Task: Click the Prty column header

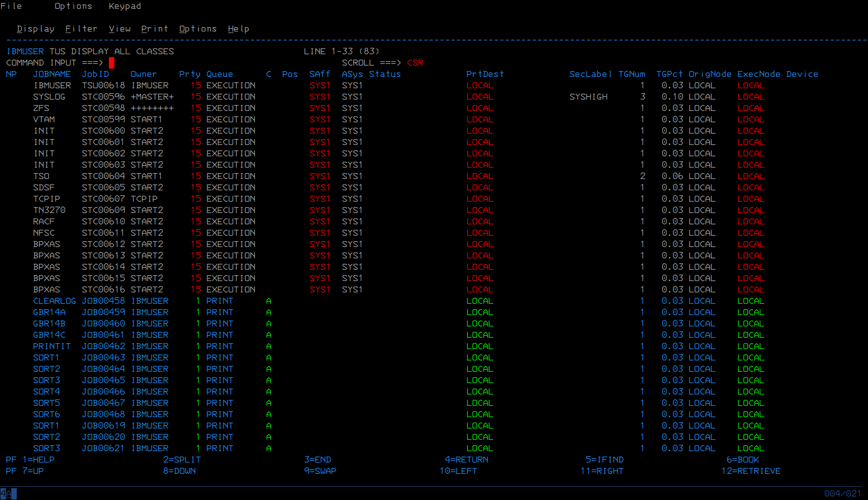Action: 190,74
